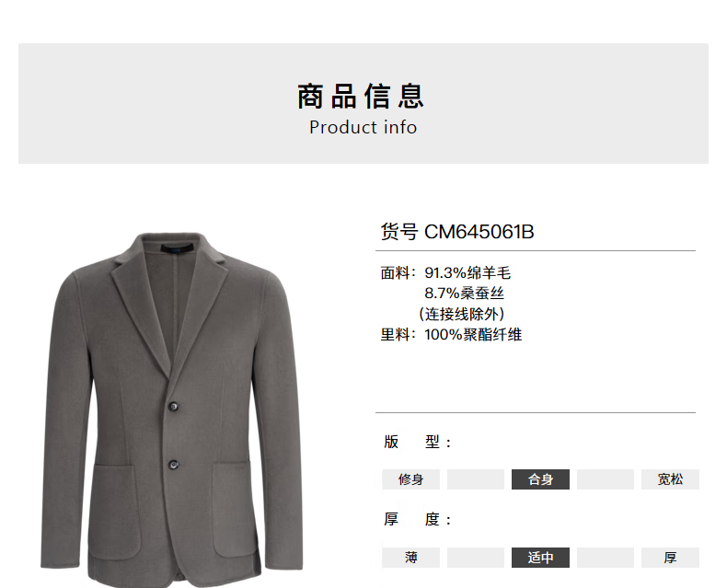
Task: Click the 版型 label
Action: pos(417,442)
